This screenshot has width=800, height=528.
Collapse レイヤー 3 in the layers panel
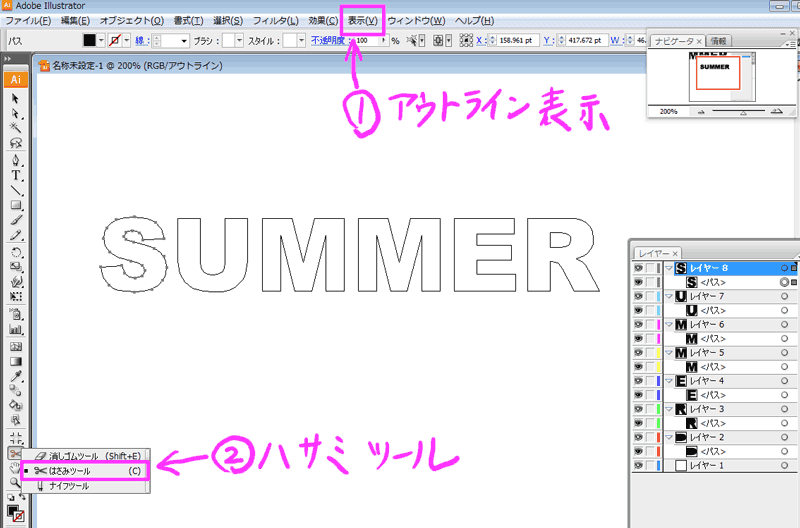(x=669, y=409)
